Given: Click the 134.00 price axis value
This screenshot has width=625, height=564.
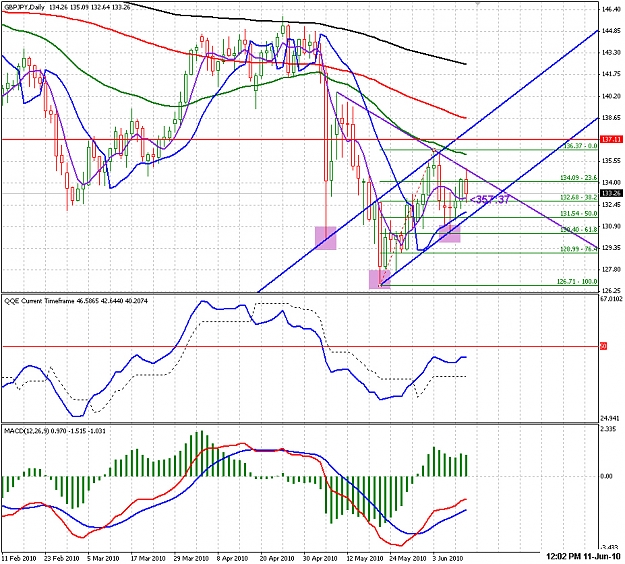Looking at the screenshot, I should [612, 183].
